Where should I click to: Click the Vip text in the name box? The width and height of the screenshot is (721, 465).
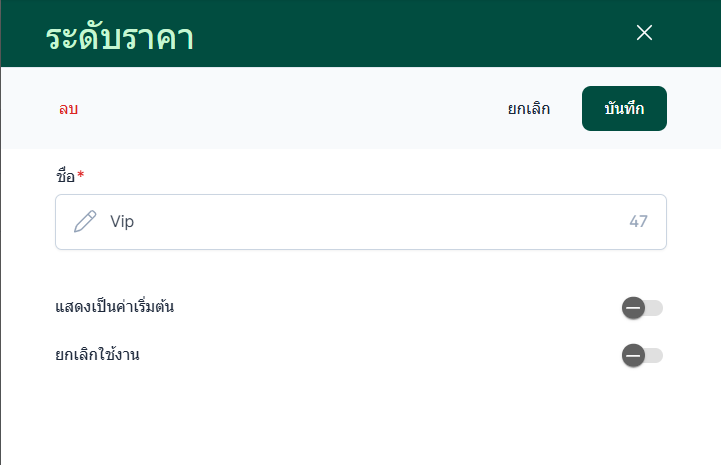click(122, 221)
